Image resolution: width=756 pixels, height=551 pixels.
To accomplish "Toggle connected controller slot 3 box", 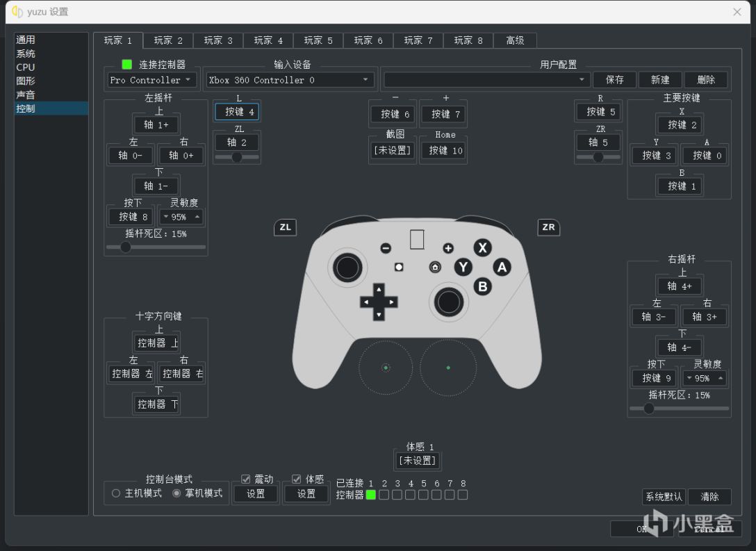I will point(397,495).
